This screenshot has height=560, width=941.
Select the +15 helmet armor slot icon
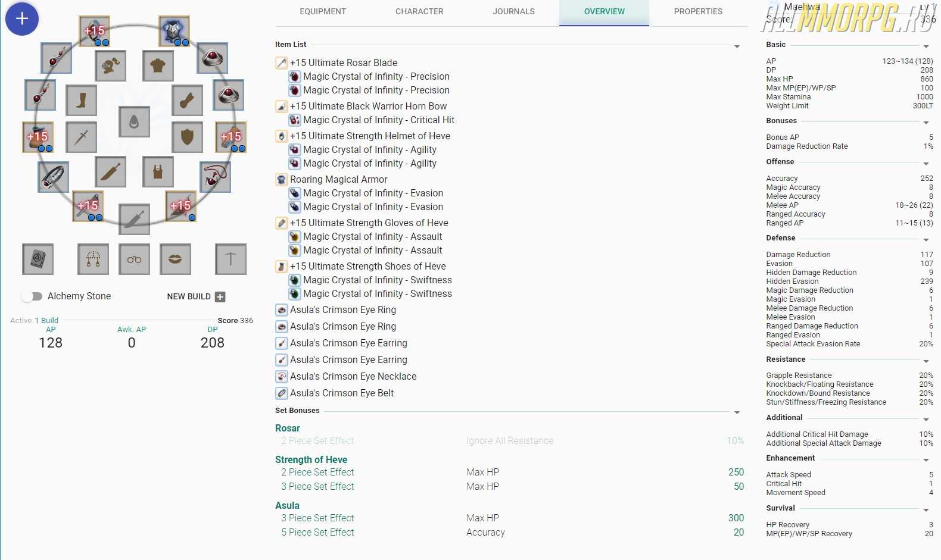tap(95, 31)
